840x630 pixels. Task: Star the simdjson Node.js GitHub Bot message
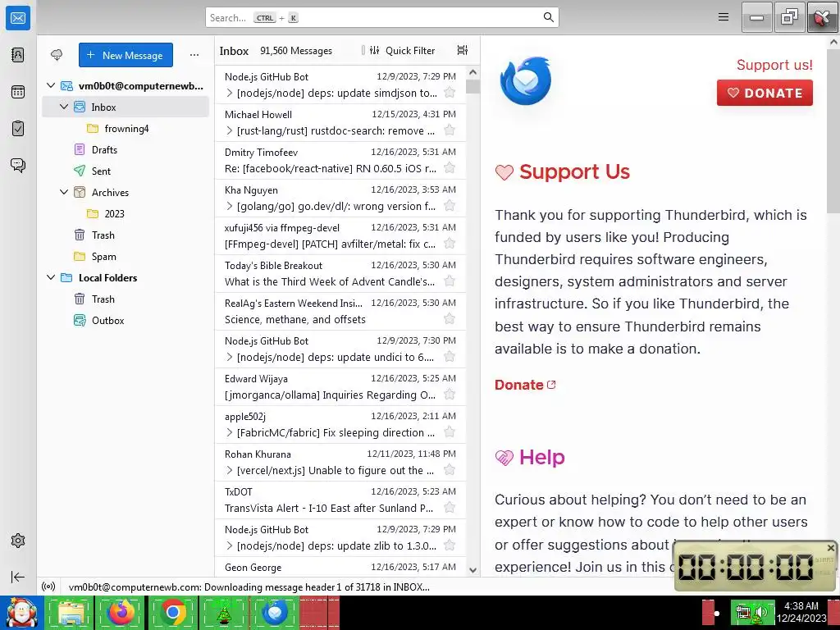[x=450, y=93]
